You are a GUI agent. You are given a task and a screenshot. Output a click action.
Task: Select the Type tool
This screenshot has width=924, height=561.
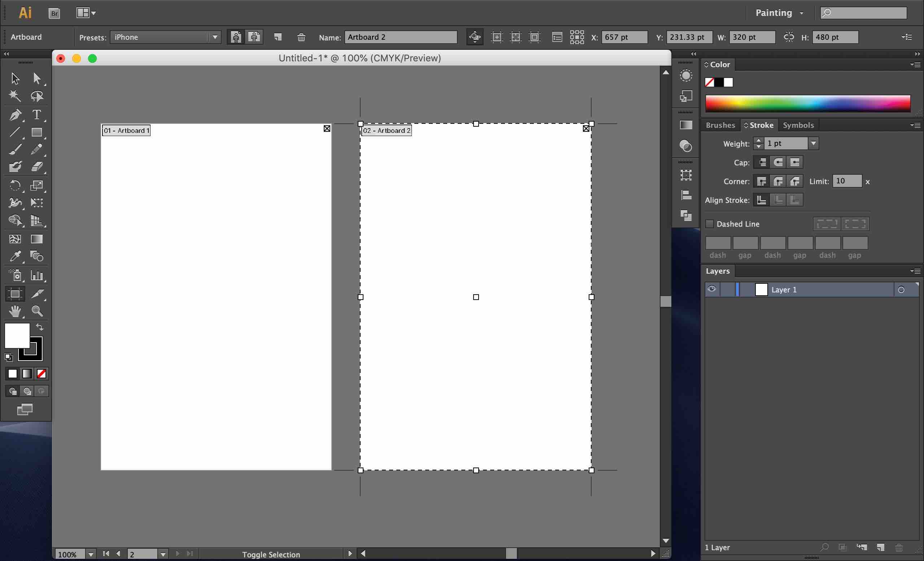pyautogui.click(x=36, y=114)
